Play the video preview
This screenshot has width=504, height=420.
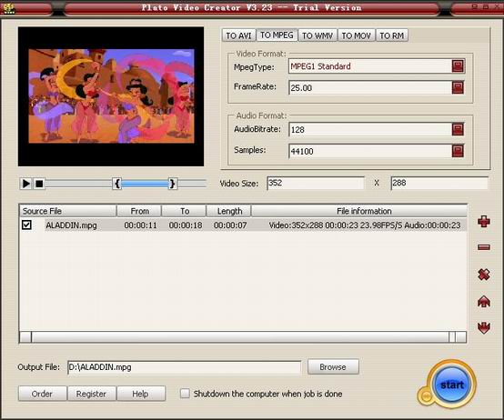tap(25, 184)
